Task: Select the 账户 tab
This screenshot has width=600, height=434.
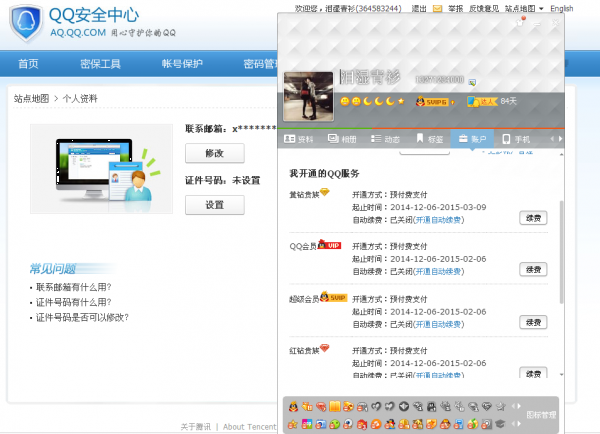Action: (472, 139)
